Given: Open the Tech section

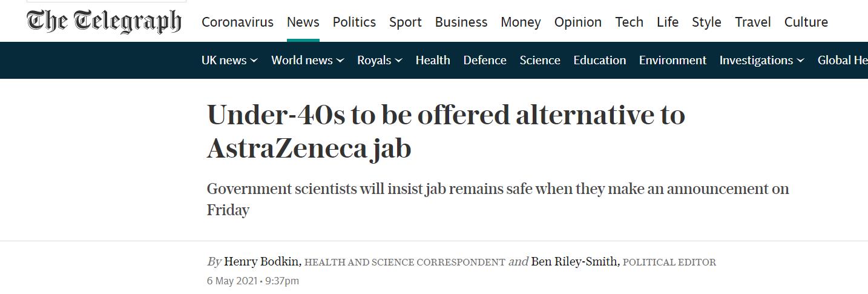Looking at the screenshot, I should (x=630, y=22).
